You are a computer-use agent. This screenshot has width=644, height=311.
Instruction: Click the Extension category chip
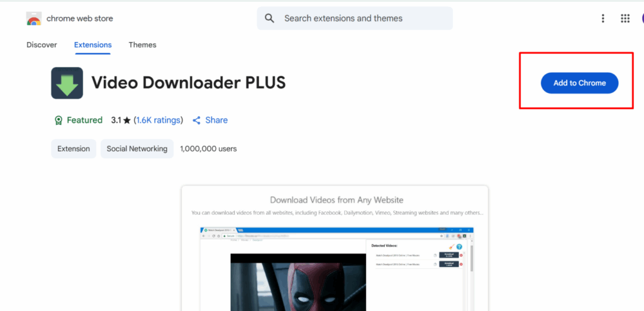(74, 148)
